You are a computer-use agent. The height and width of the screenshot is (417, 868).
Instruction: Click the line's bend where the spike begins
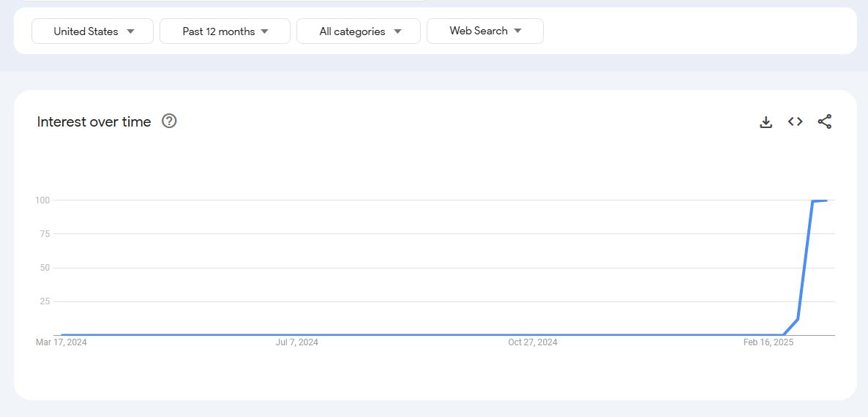coord(784,334)
